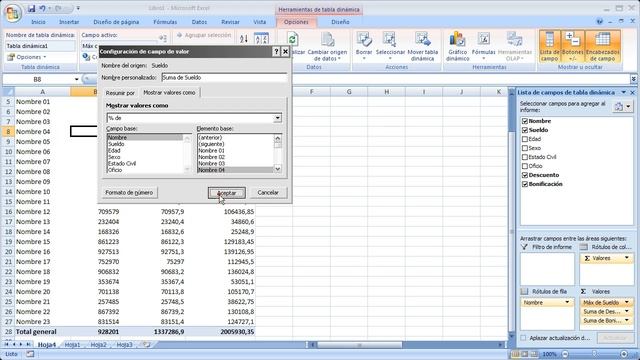Select Sueldo in Campo base list
The image size is (640, 360).
coord(116,144)
